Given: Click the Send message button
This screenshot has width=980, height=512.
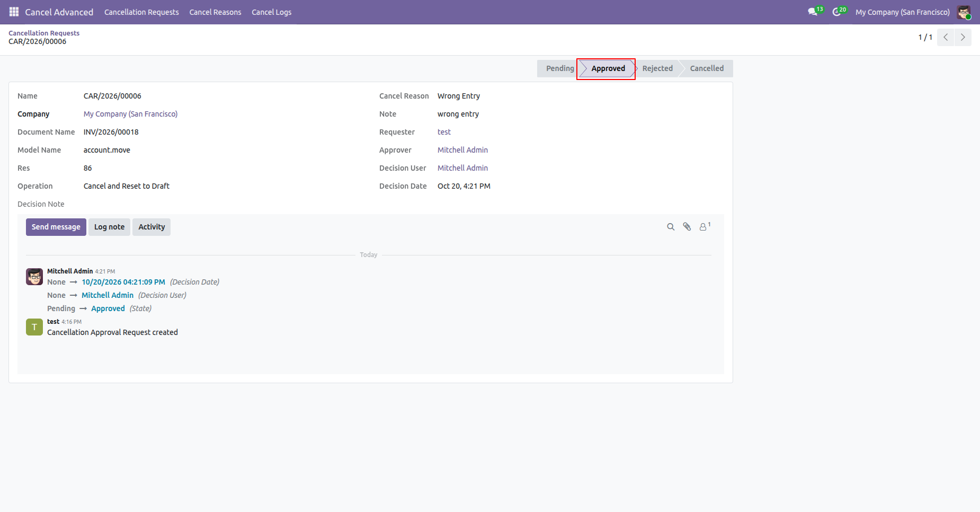Looking at the screenshot, I should click(56, 227).
